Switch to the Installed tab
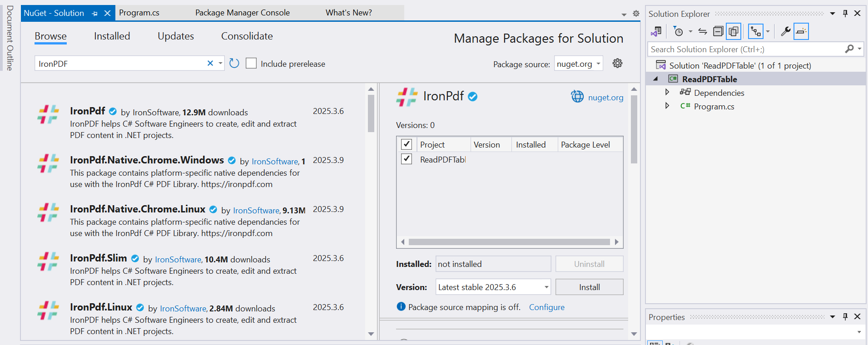Image resolution: width=868 pixels, height=345 pixels. point(112,36)
